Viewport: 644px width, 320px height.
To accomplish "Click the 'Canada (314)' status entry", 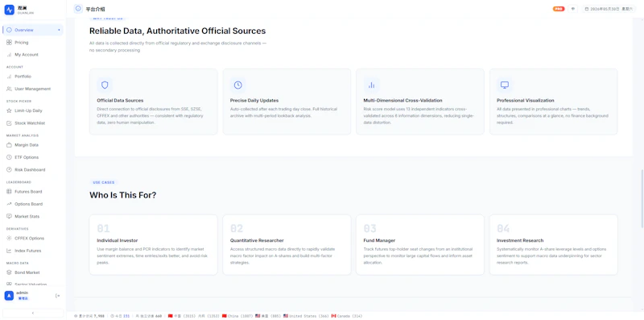I will pos(347,316).
